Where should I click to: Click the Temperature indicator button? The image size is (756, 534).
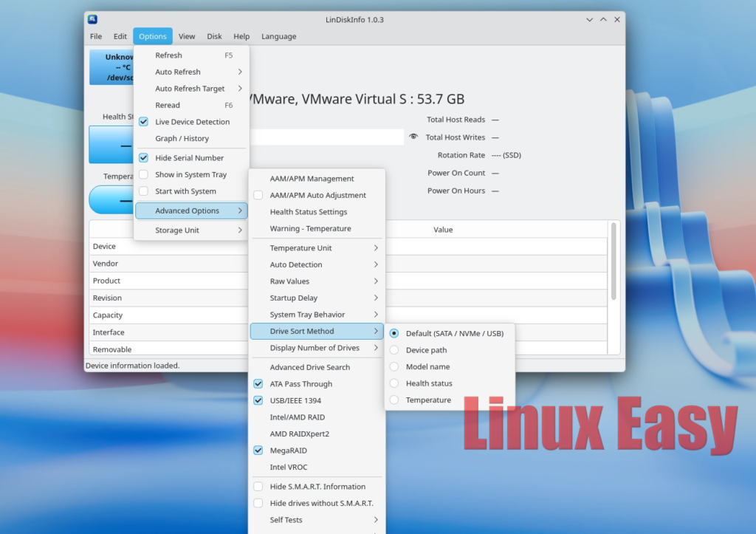tap(111, 199)
